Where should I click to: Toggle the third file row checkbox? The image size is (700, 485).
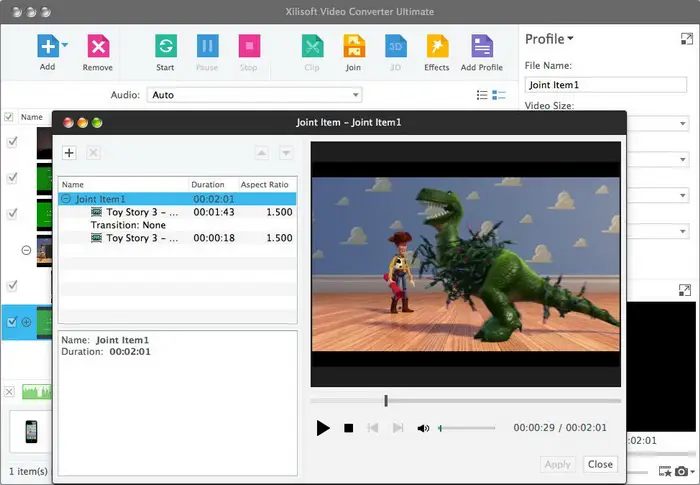(12, 213)
